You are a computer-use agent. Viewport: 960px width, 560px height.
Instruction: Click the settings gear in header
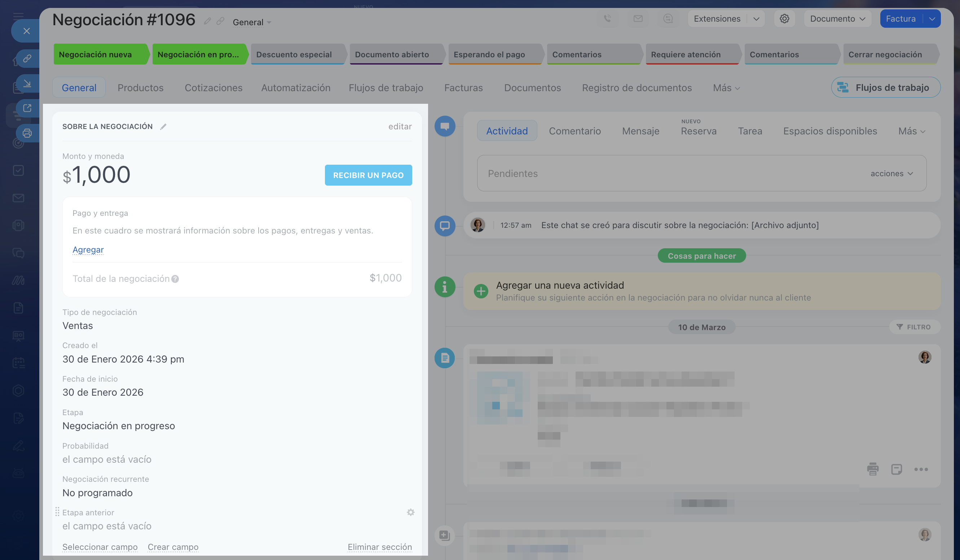[784, 19]
